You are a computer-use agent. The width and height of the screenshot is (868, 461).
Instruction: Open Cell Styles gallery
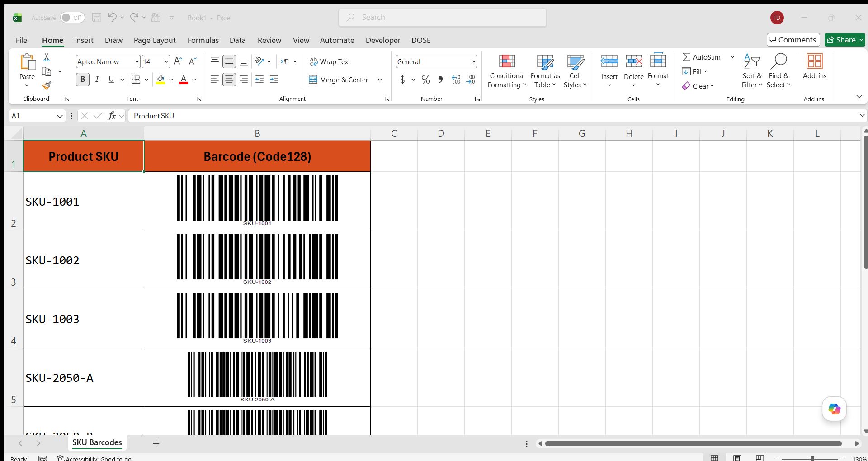[575, 71]
